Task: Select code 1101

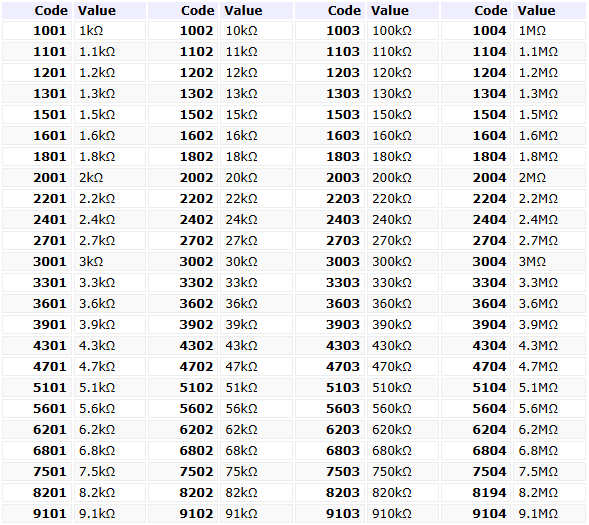Action: (x=36, y=52)
